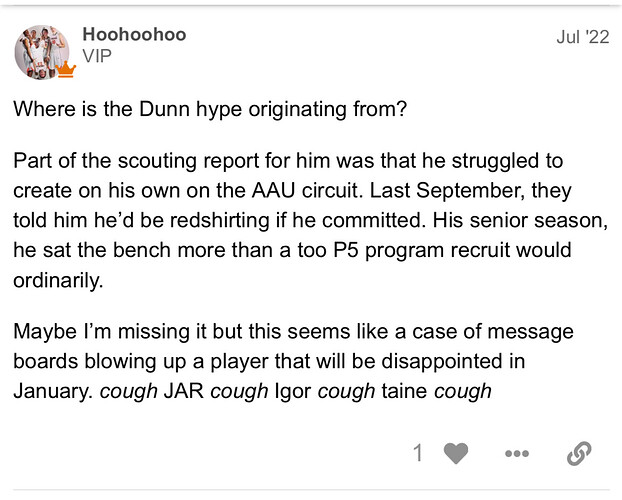Click the "Where is the Dunn hype" line
This screenshot has height=500, width=622.
pyautogui.click(x=210, y=109)
